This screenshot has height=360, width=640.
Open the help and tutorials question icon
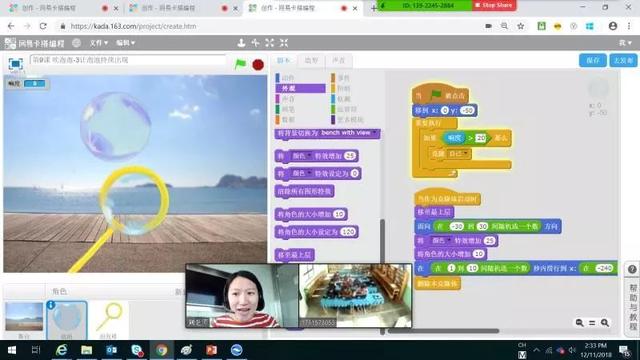(632, 269)
